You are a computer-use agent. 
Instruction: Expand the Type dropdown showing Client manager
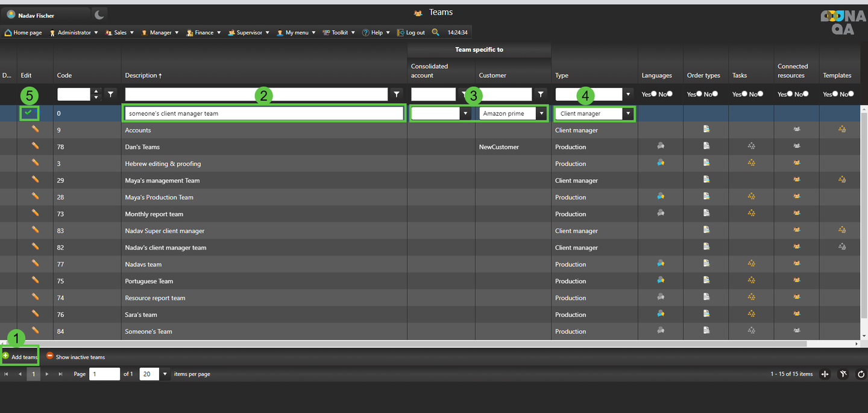[628, 113]
